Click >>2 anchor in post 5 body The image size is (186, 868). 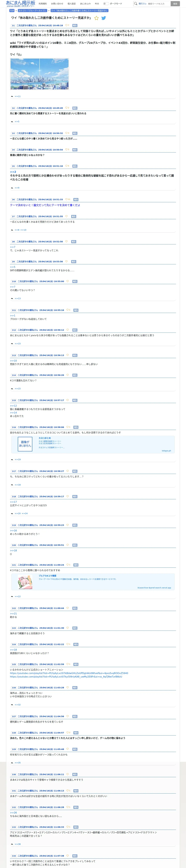[13, 172]
